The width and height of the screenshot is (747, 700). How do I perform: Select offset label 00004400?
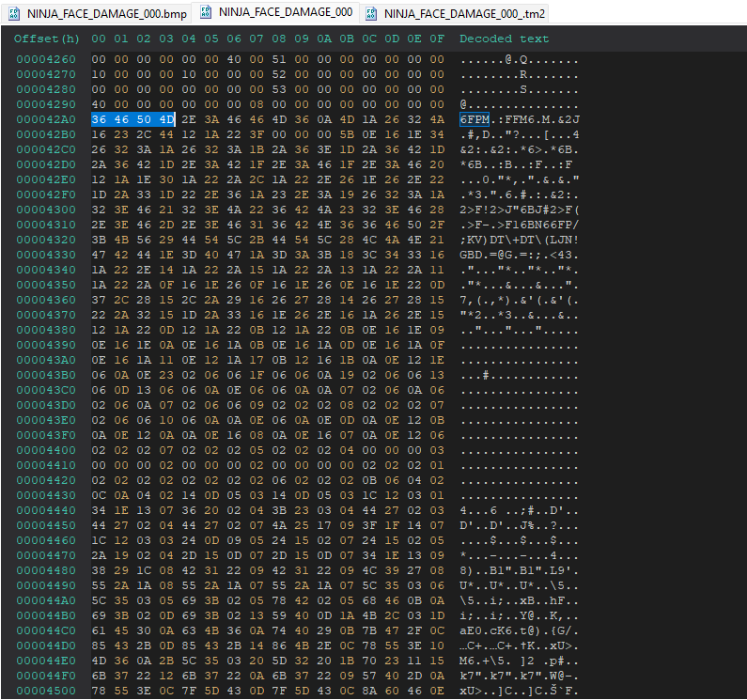(x=46, y=450)
